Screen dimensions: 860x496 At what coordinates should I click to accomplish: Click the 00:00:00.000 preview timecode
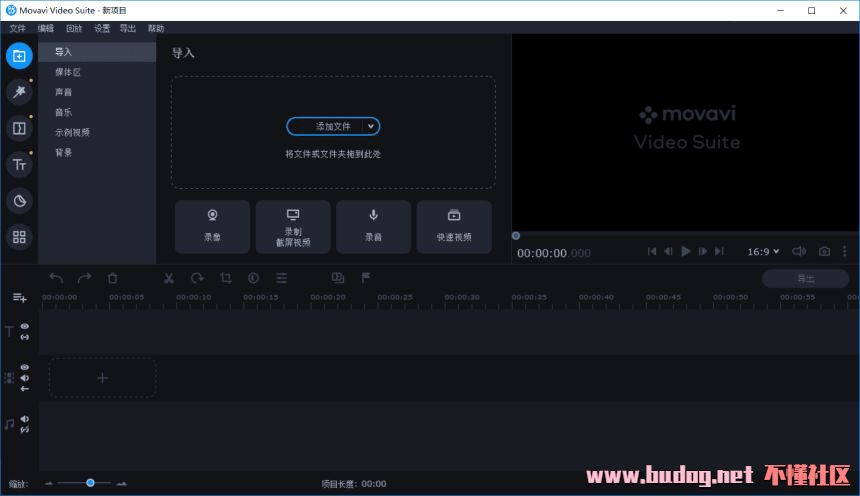tap(554, 253)
